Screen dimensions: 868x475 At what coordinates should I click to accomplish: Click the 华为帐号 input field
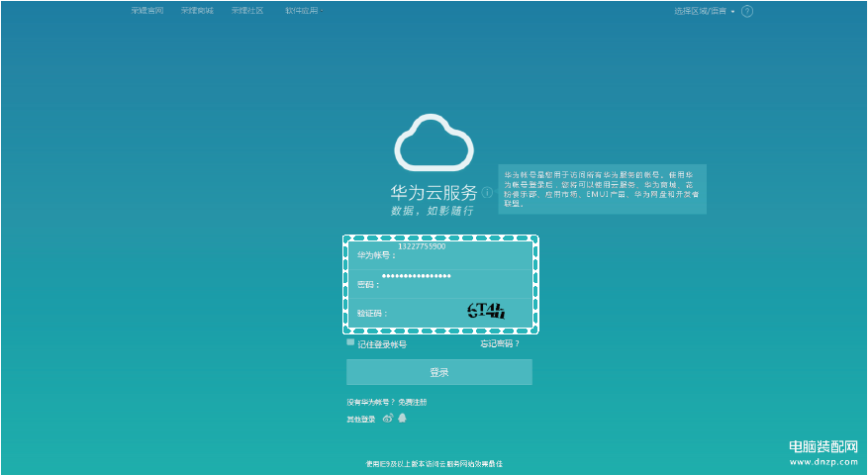coord(440,255)
